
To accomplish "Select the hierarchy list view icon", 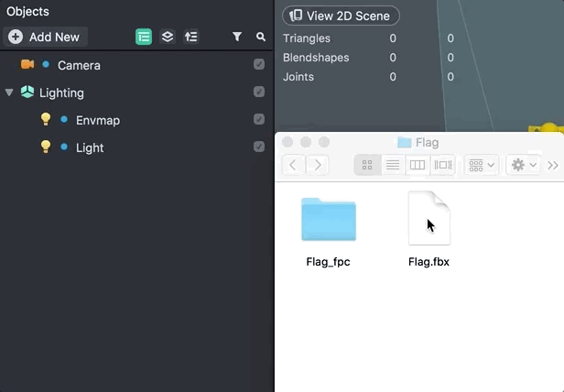I will 144,37.
